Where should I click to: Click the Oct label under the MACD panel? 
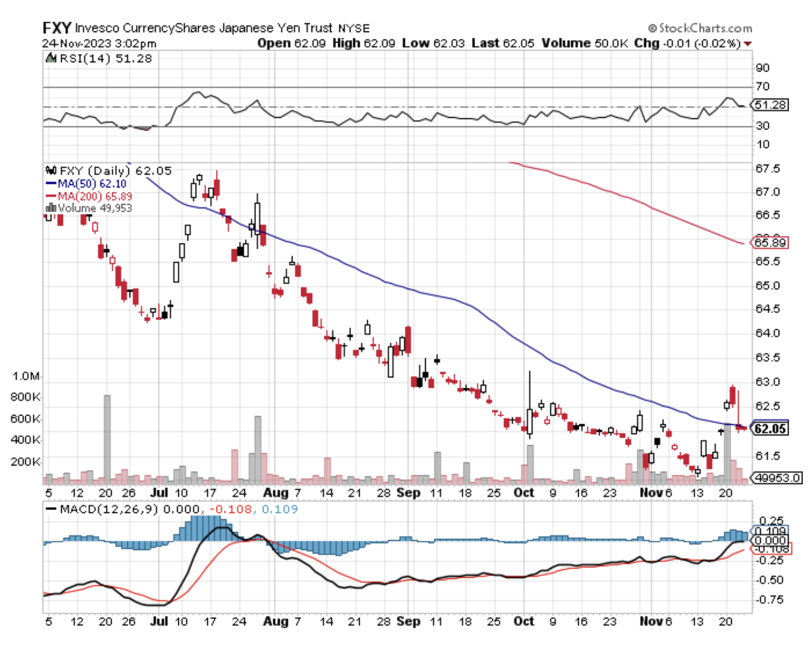pyautogui.click(x=524, y=622)
